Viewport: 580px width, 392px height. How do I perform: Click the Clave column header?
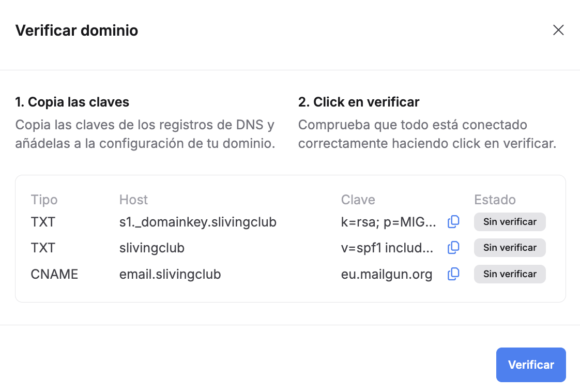[358, 200]
